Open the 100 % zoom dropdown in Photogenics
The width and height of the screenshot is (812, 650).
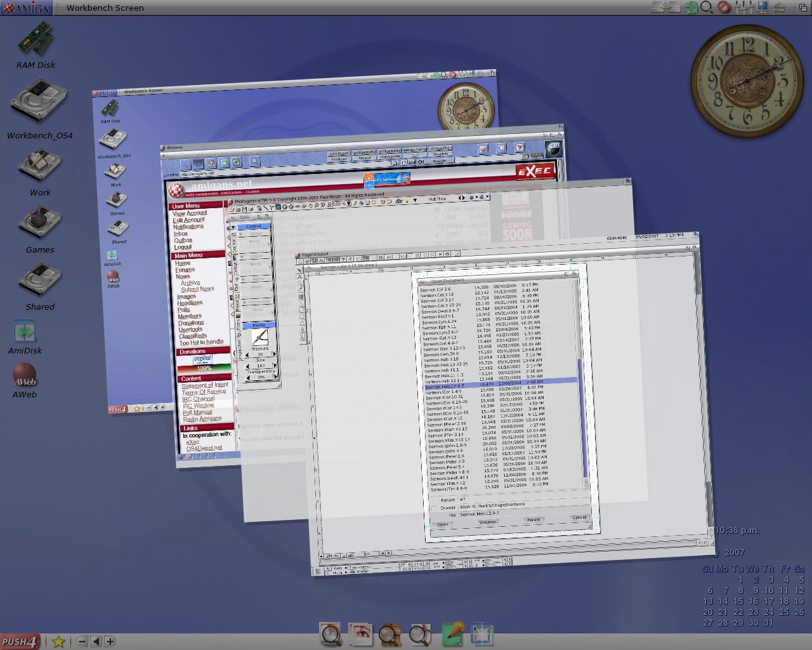(340, 204)
